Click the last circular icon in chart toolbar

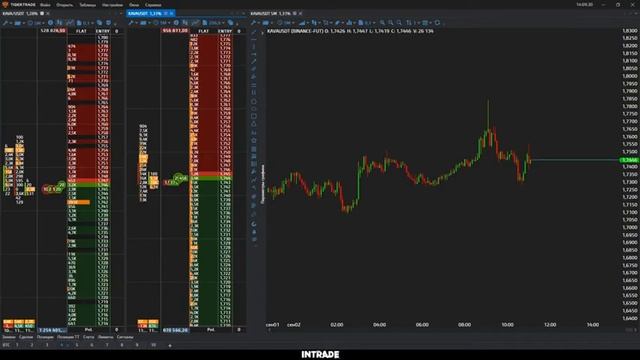point(437,23)
